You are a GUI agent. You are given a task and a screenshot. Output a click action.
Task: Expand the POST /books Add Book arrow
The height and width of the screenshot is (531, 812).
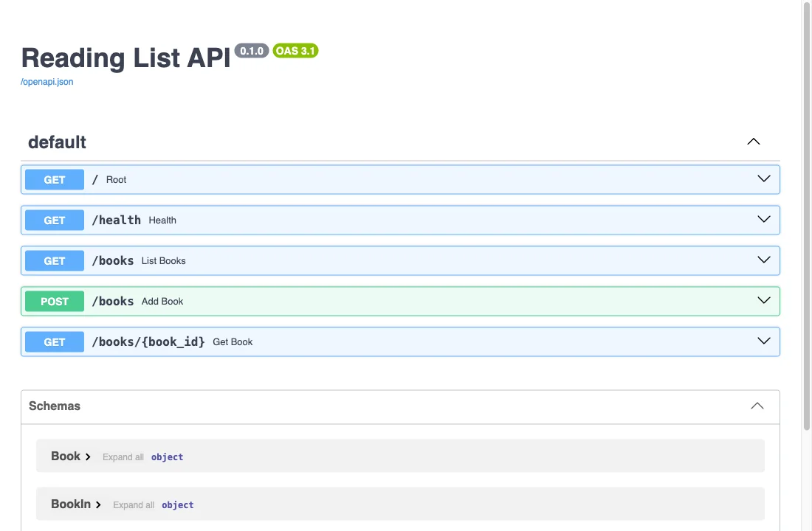(764, 300)
